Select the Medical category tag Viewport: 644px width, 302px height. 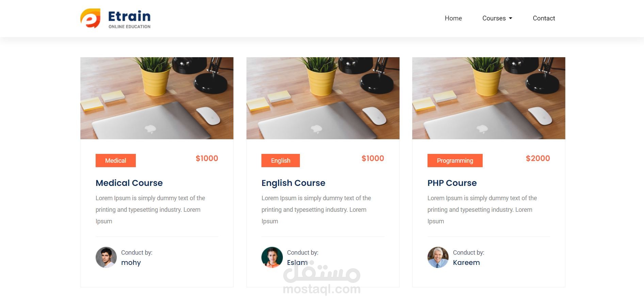[x=116, y=160]
